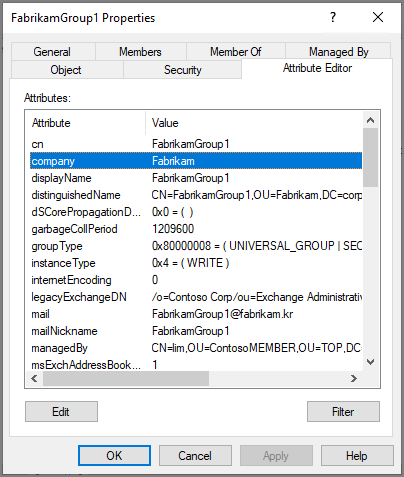The width and height of the screenshot is (404, 477).
Task: Click the Apply button
Action: (x=276, y=456)
